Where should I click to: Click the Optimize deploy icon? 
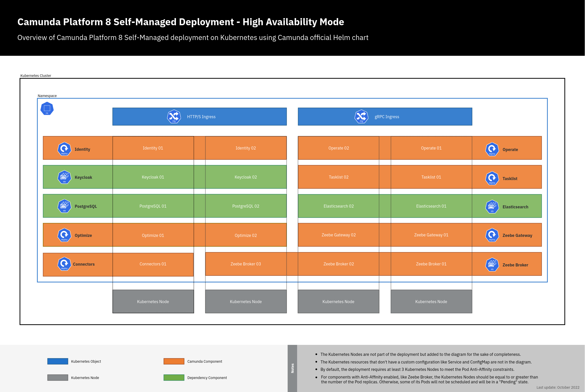(x=64, y=235)
